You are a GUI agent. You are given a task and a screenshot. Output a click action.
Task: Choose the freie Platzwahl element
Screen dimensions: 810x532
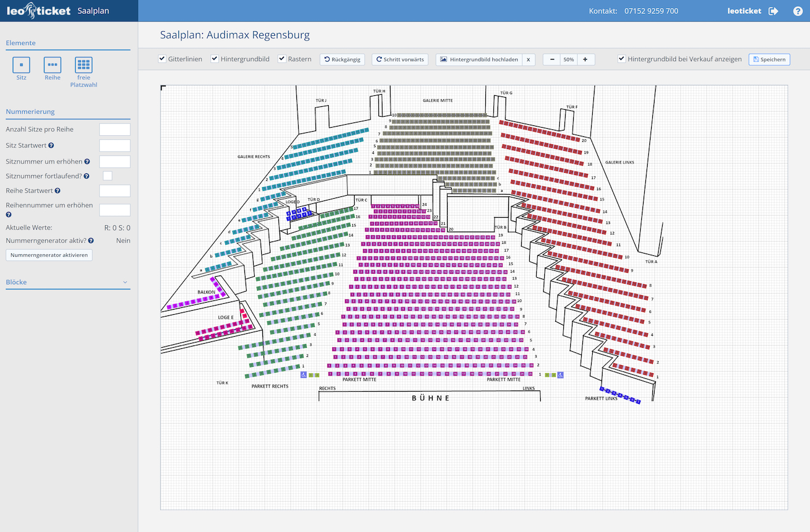(84, 65)
